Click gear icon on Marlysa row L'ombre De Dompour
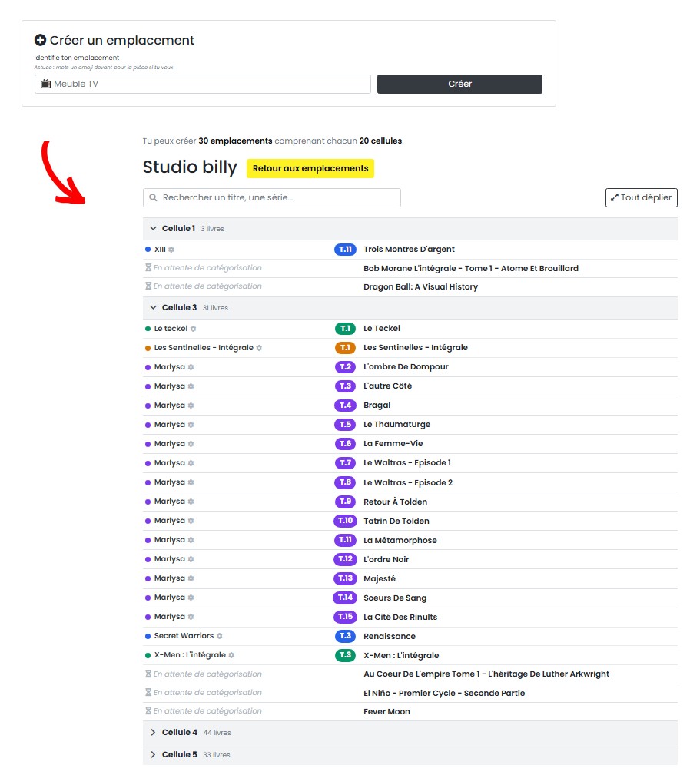This screenshot has height=775, width=700. click(191, 367)
